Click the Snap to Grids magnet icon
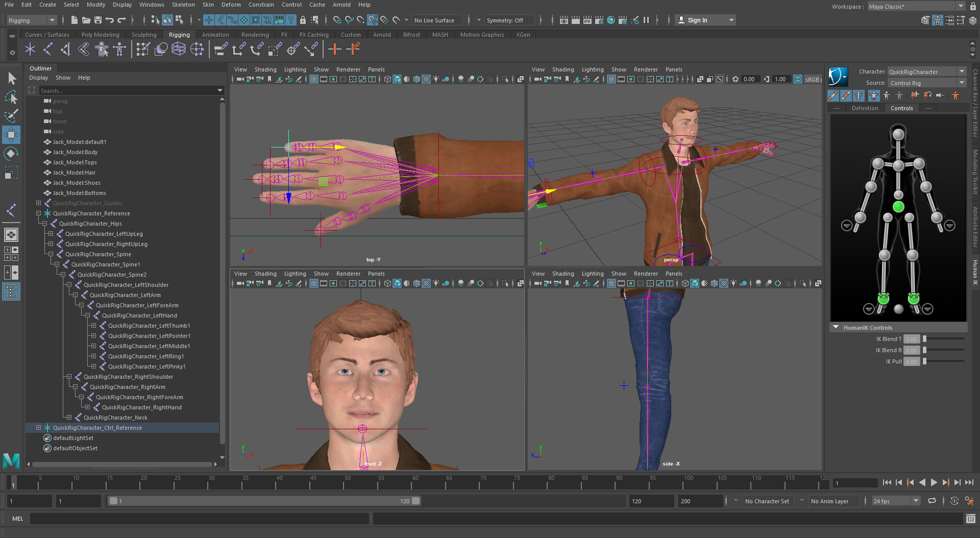 (x=336, y=20)
